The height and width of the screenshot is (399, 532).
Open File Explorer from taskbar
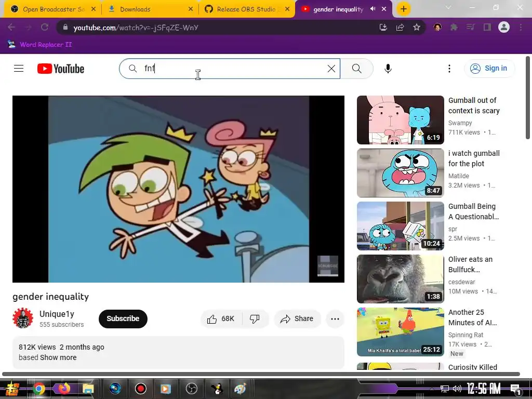coord(88,389)
